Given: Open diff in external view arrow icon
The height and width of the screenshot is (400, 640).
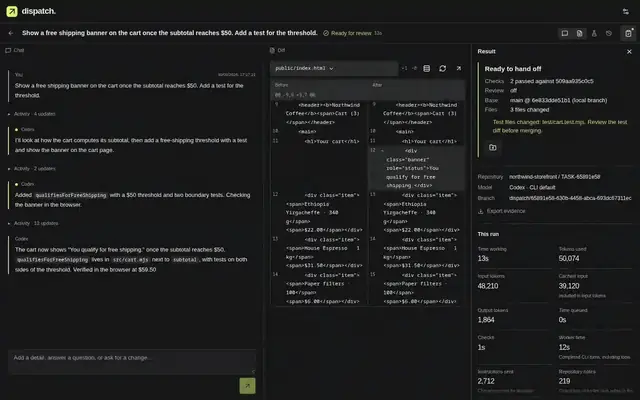Looking at the screenshot, I should click(458, 68).
